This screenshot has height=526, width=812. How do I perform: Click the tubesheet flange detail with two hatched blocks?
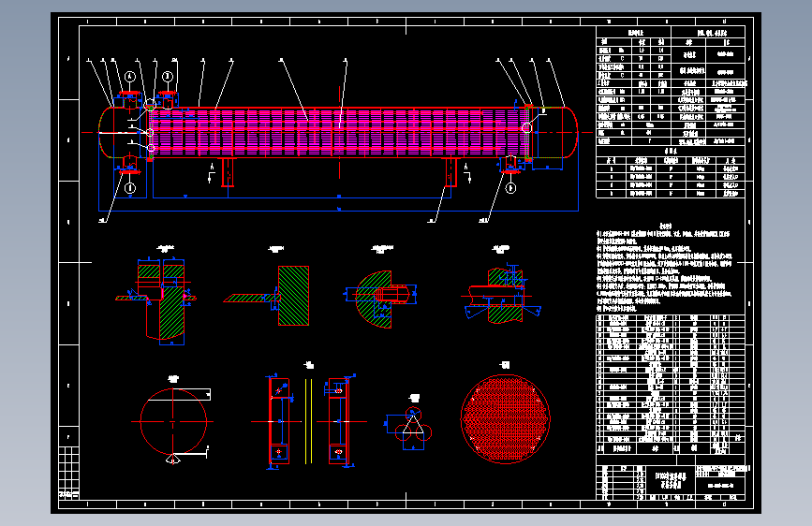156,301
